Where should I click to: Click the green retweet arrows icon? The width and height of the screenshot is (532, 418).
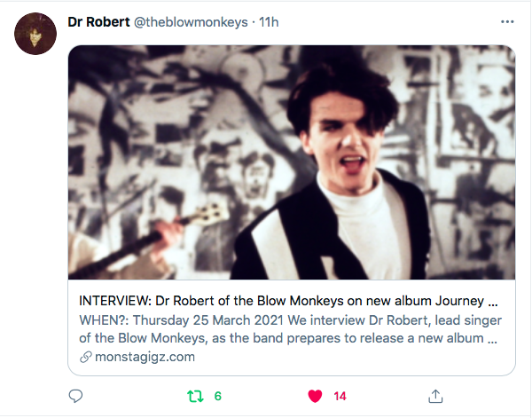coord(195,396)
